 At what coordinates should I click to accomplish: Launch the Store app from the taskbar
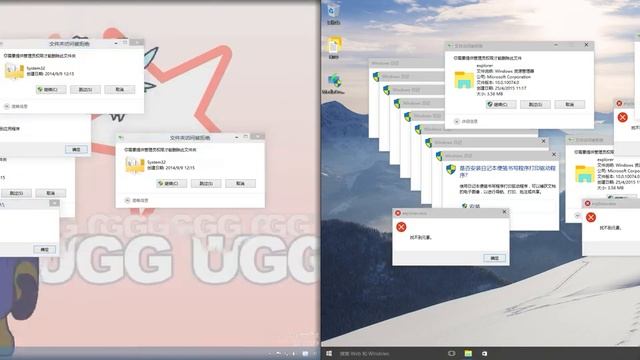point(484,353)
